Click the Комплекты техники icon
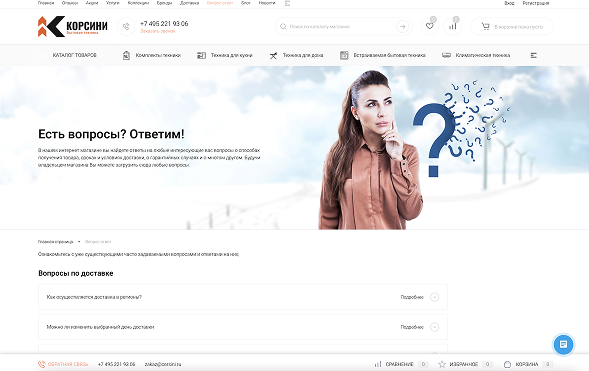The image size is (589, 371). [x=126, y=55]
